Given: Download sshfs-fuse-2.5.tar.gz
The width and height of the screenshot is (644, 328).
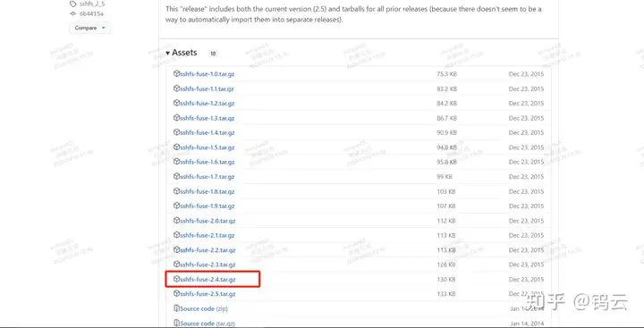Looking at the screenshot, I should tap(208, 294).
